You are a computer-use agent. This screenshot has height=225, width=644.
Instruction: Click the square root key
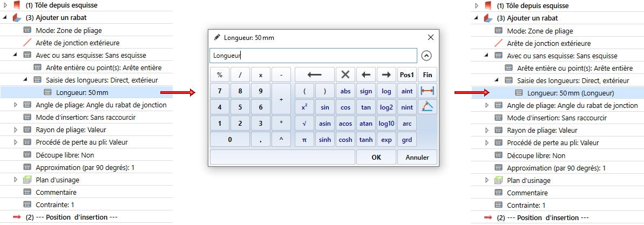pos(304,123)
